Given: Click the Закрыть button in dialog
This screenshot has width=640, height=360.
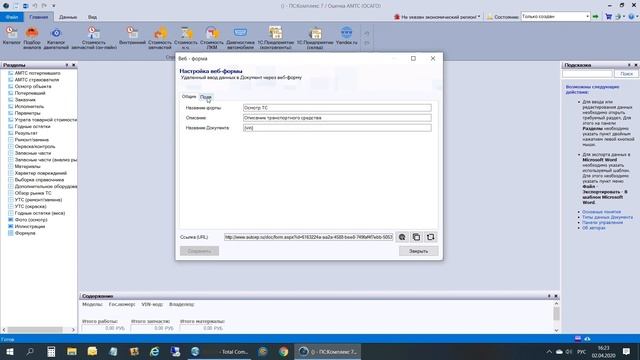Looking at the screenshot, I should [x=418, y=251].
